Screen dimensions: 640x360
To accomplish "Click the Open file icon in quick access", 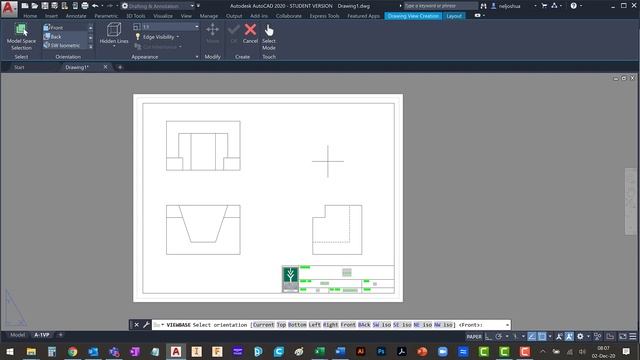I will click(x=35, y=6).
